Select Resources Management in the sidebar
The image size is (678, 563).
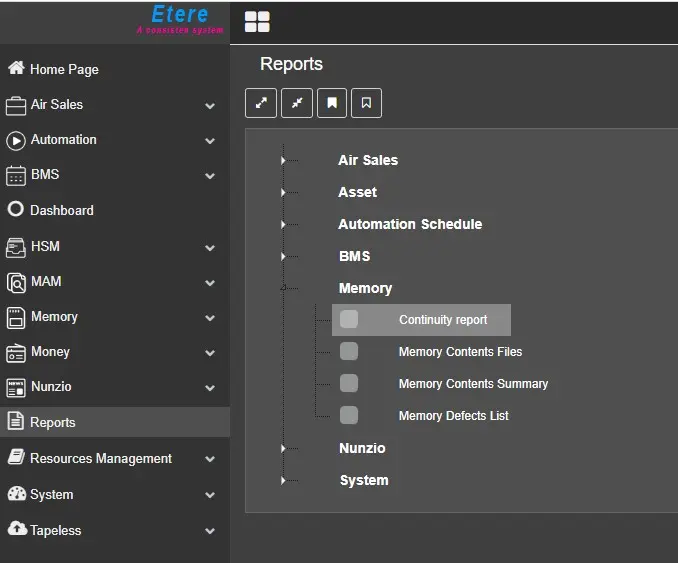(100, 458)
